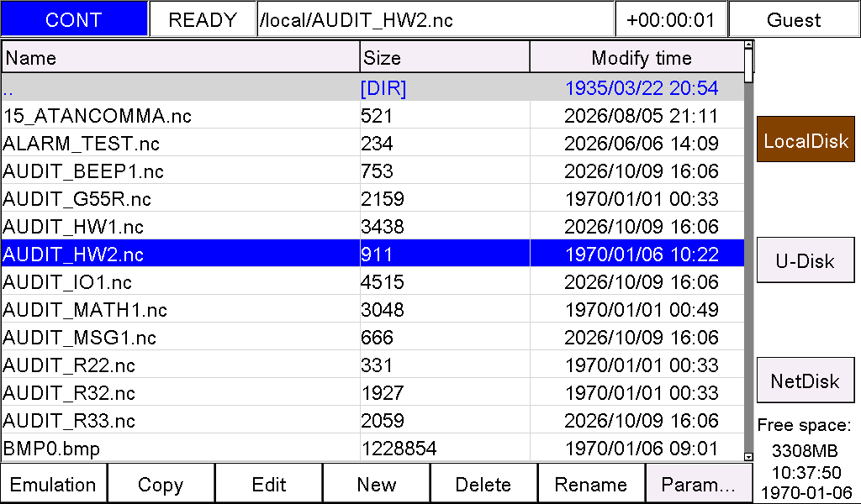This screenshot has height=504, width=861.
Task: Click modify time 1970/01/01 00:49
Action: [x=642, y=309]
